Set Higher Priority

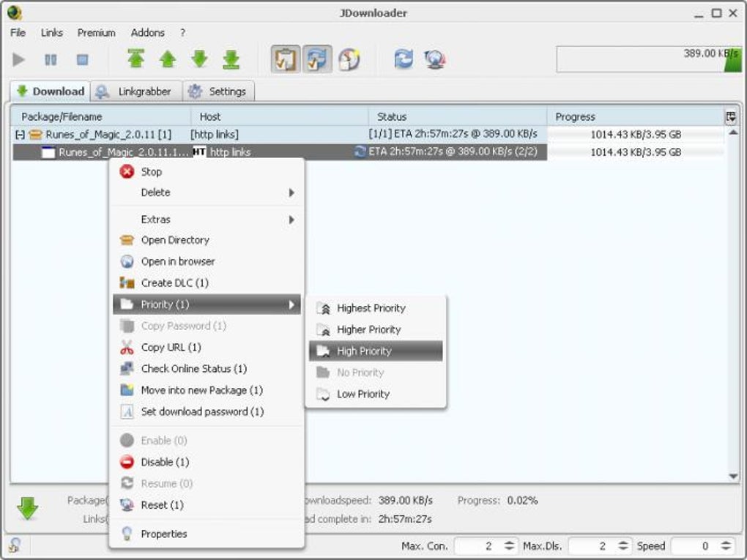(x=376, y=329)
